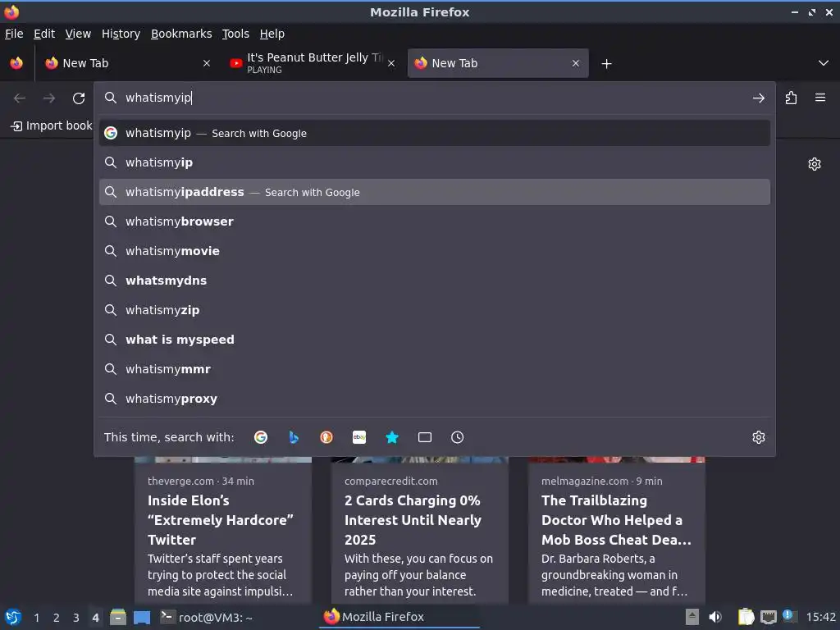Screen dimensions: 840x630
Task: Open the file manager taskbar icon
Action: pos(118,617)
